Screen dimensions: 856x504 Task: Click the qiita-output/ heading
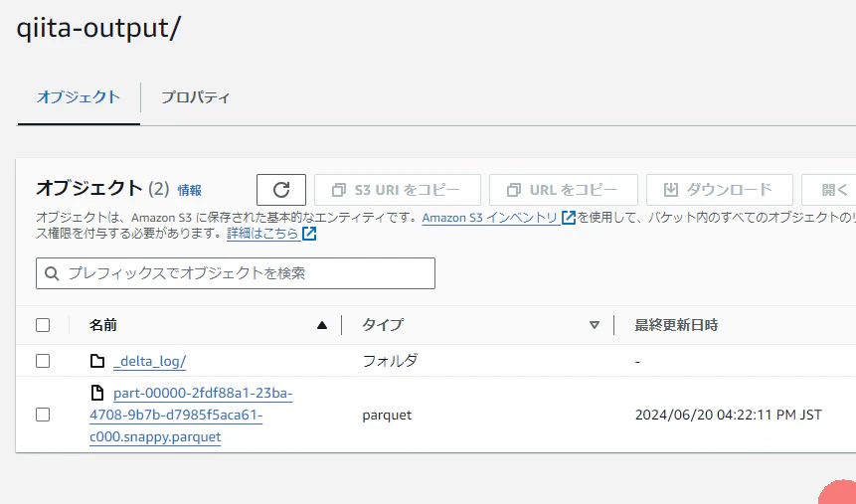click(x=98, y=27)
